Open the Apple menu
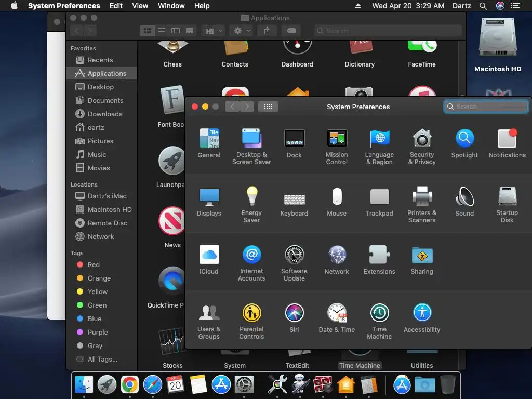 (14, 6)
